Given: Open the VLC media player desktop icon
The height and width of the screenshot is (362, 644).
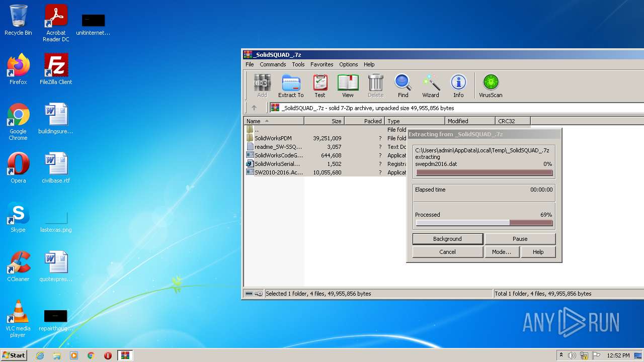Looking at the screenshot, I should pos(18,319).
